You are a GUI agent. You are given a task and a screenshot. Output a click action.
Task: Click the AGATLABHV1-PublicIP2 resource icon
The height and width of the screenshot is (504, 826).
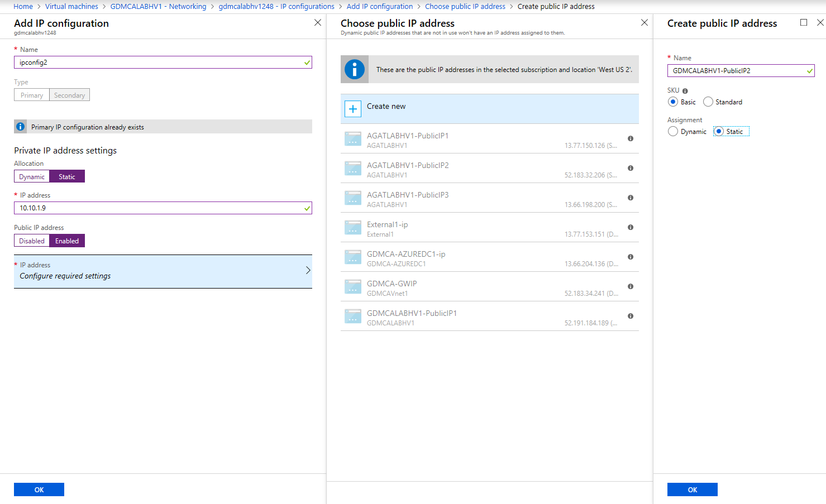[353, 168]
